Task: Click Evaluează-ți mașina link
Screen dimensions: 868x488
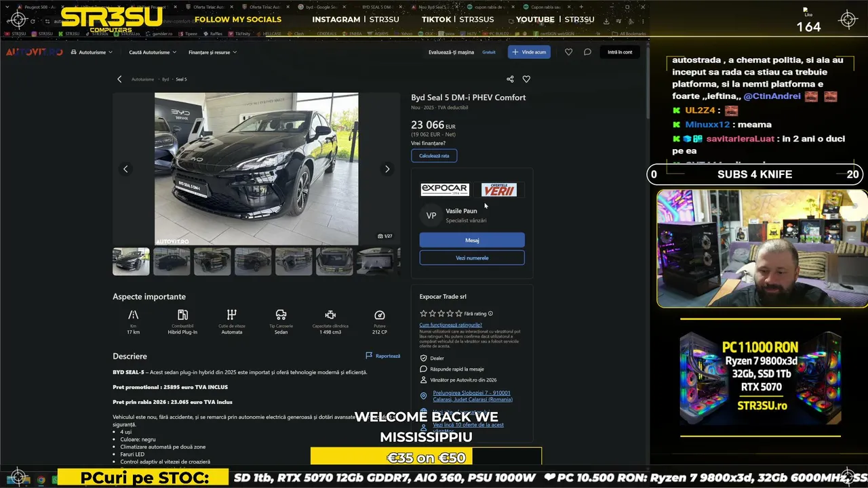Action: [x=451, y=52]
